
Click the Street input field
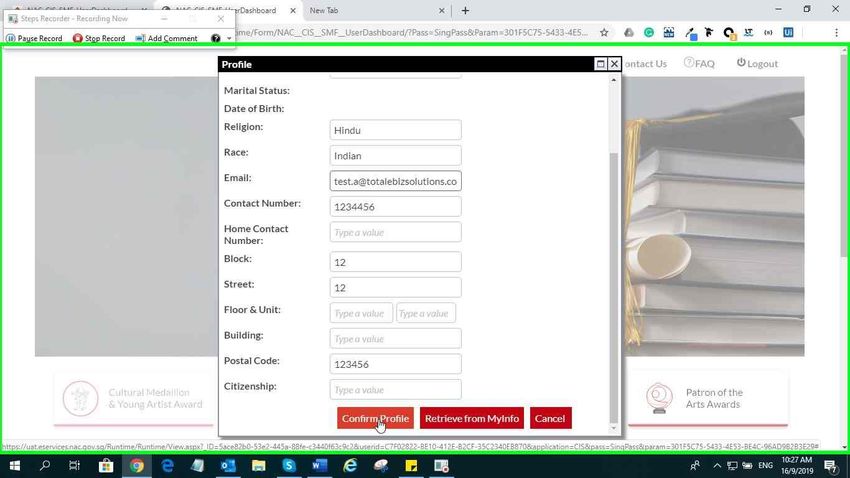[x=395, y=287]
